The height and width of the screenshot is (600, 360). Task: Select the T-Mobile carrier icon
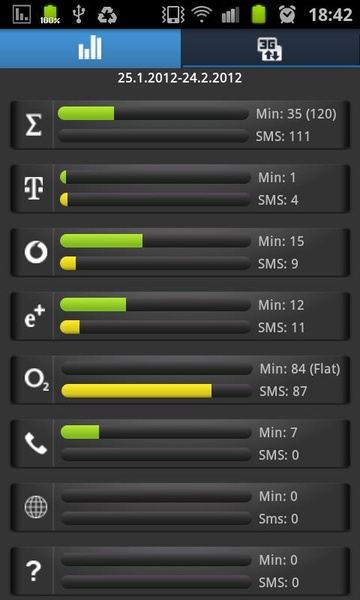pyautogui.click(x=34, y=189)
